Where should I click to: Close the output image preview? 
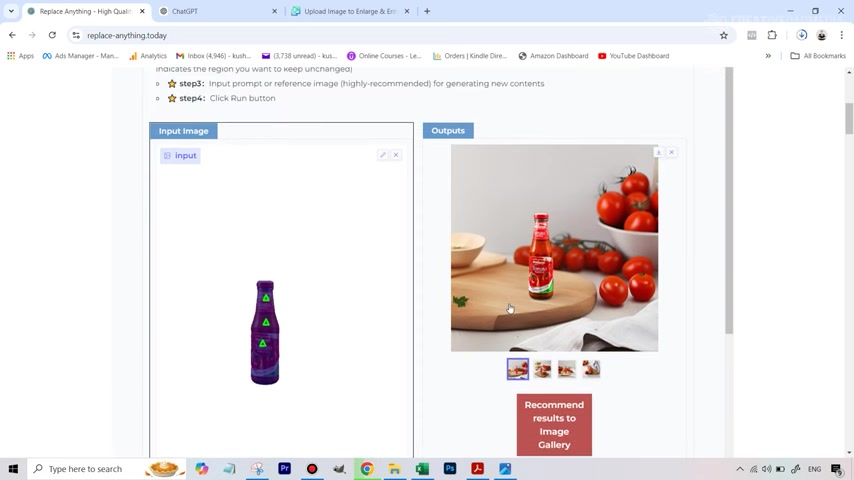pyautogui.click(x=672, y=153)
